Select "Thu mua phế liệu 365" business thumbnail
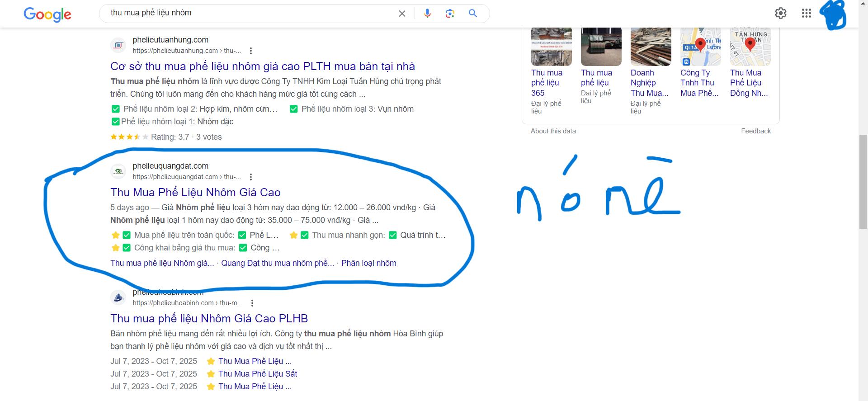This screenshot has height=401, width=868. (x=551, y=47)
